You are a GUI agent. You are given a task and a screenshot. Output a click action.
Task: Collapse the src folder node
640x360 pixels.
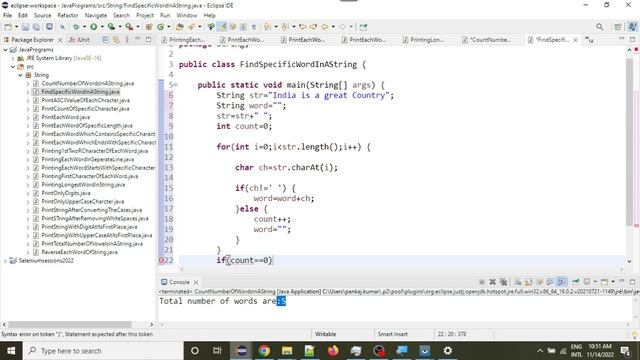click(13, 67)
